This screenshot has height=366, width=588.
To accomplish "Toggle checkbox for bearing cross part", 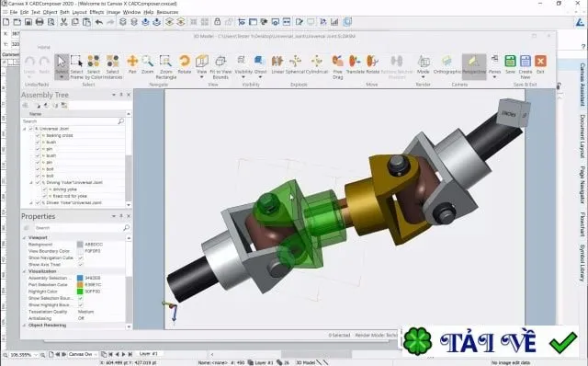I will pos(38,135).
